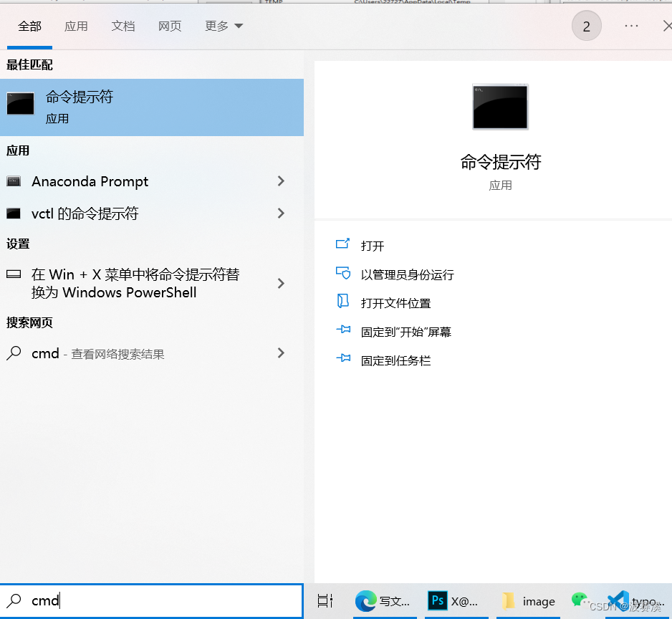Click the open icon beside 打开
This screenshot has height=619, width=672.
[343, 244]
